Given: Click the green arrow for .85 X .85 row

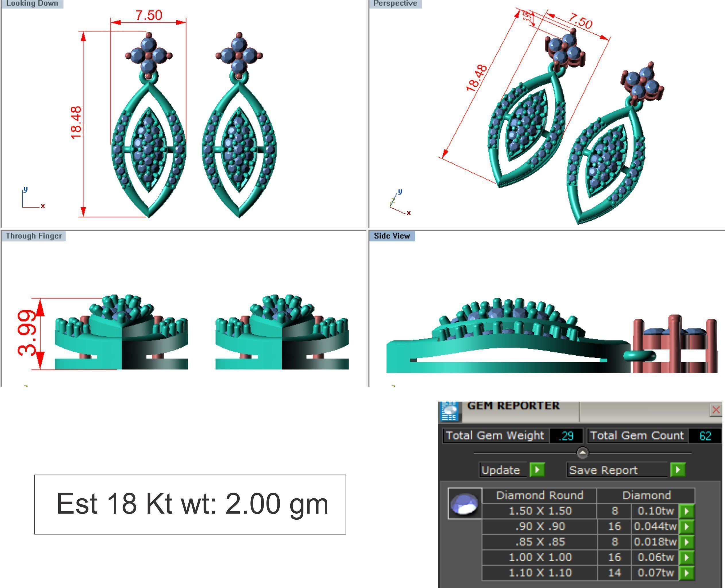Looking at the screenshot, I should click(687, 542).
